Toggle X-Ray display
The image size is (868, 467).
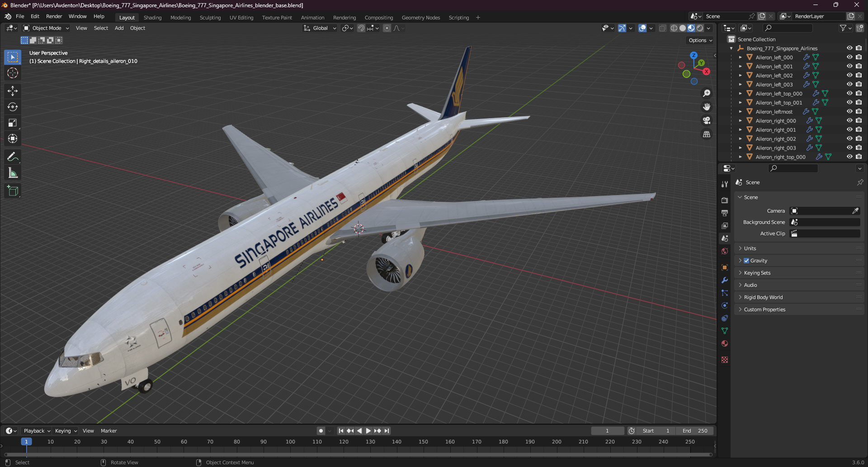click(x=663, y=28)
